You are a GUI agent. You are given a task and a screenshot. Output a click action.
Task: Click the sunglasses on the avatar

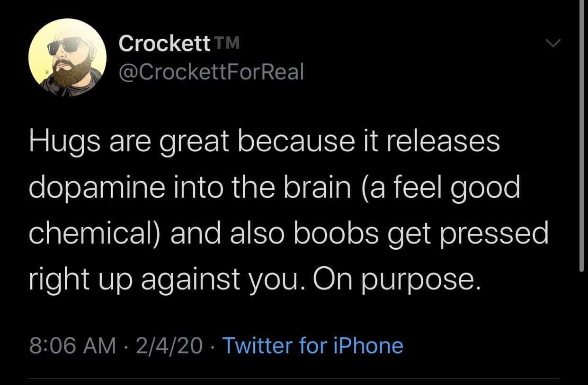(x=66, y=49)
